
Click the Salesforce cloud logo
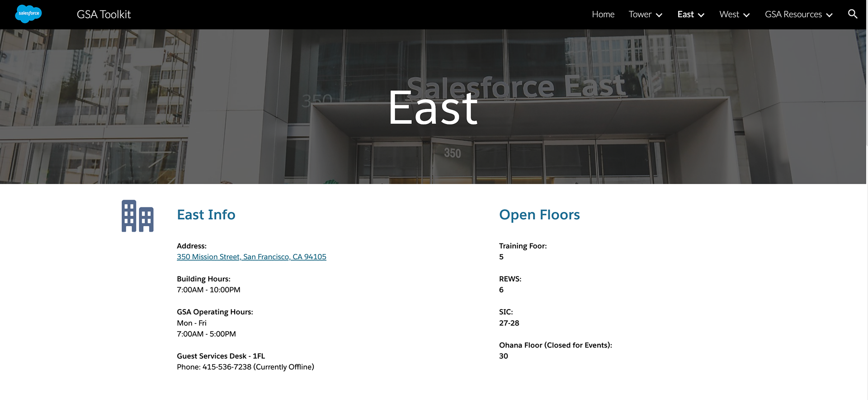[28, 14]
